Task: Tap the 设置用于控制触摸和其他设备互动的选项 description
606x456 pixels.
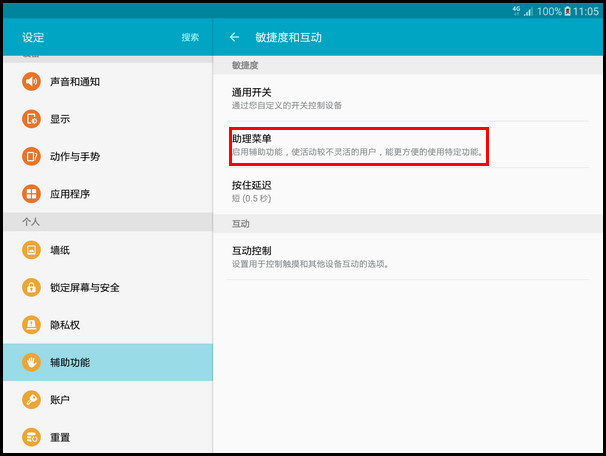Action: coord(310,264)
